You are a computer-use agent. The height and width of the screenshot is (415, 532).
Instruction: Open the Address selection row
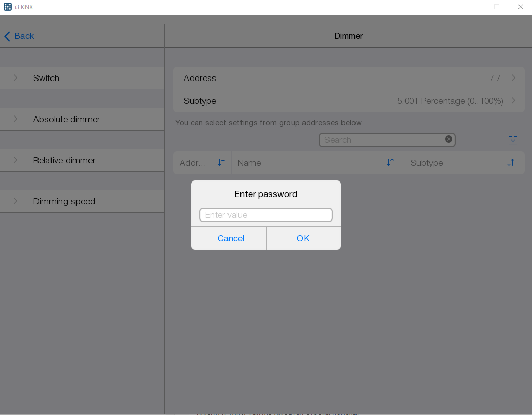coord(349,78)
